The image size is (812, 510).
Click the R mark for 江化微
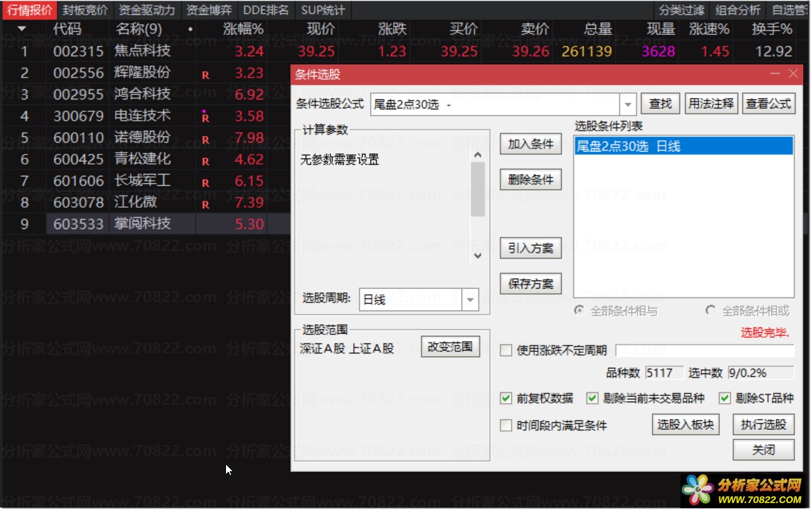click(x=205, y=205)
